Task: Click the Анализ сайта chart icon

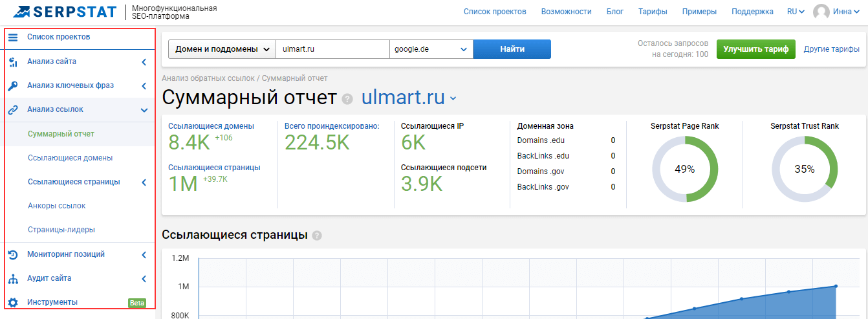Action: point(13,62)
